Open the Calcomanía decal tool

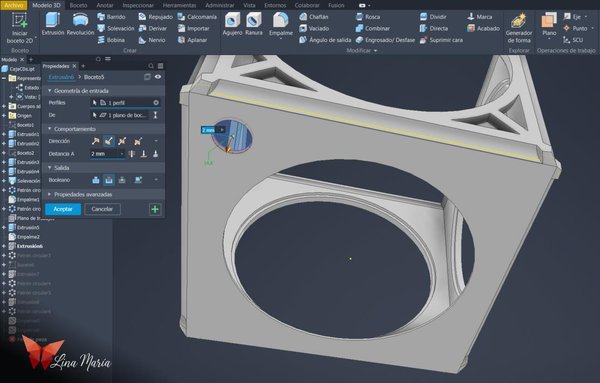[197, 17]
